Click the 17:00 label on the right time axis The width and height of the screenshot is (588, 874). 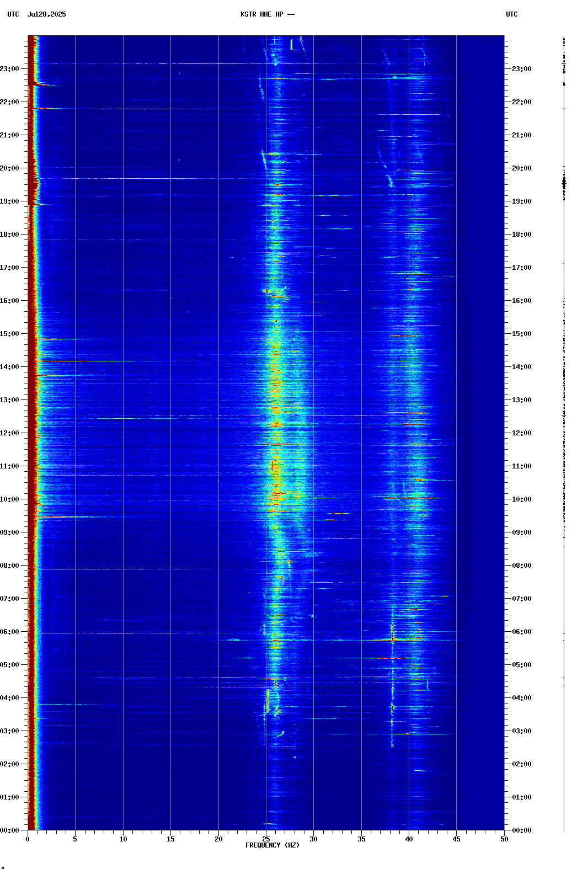coord(522,268)
